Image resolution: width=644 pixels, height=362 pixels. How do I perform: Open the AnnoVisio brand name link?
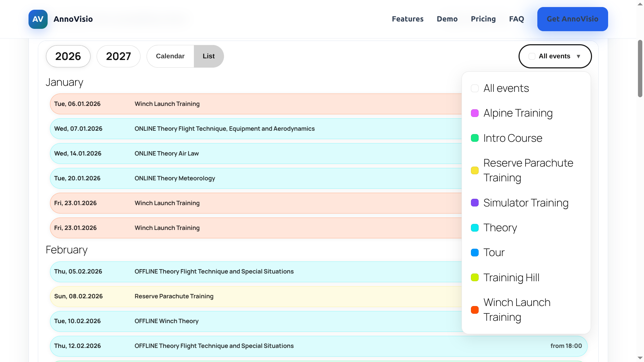click(73, 19)
